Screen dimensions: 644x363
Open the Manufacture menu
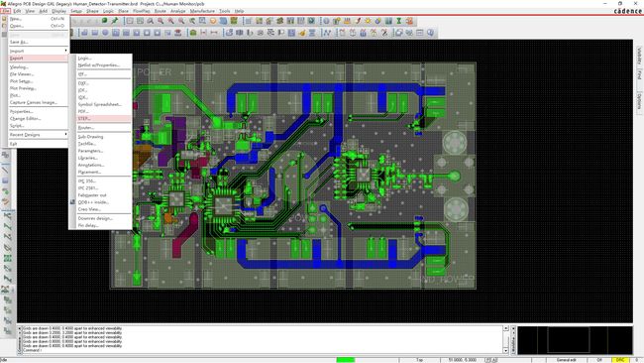point(202,11)
